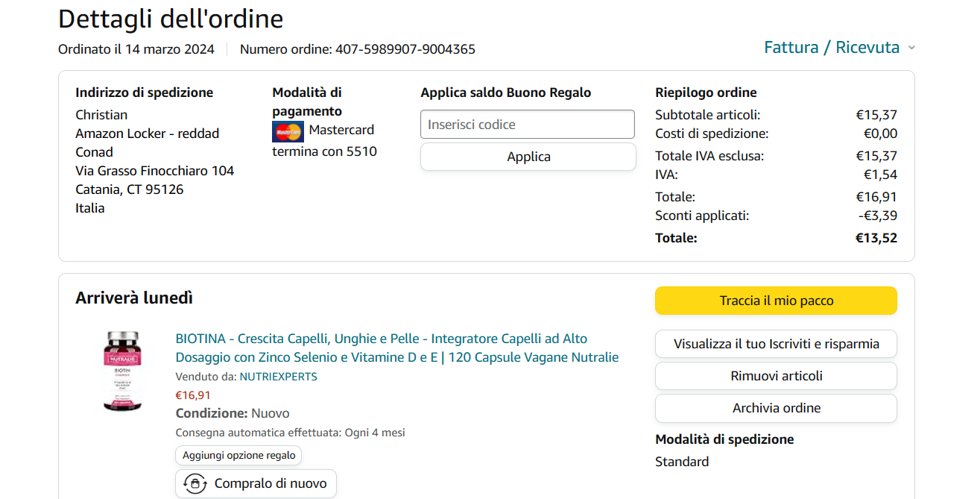Screen dimensions: 980x499
Task: Click the Via Grasso Finocchiaro 104 address line
Action: [155, 171]
